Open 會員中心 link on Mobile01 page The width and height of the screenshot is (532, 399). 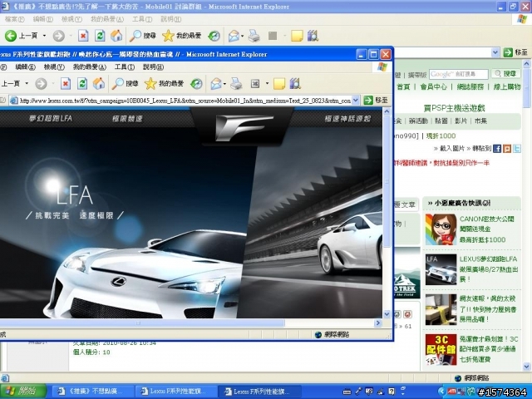433,86
